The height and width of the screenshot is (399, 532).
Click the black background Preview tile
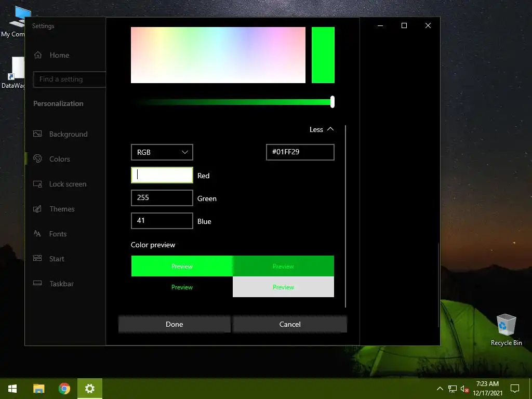coord(182,287)
